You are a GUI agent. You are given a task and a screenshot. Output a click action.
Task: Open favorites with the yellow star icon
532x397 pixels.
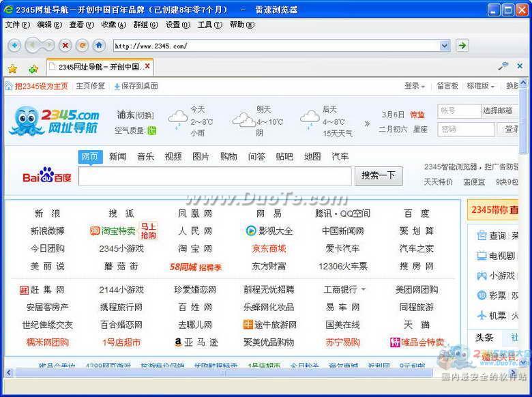coord(12,68)
